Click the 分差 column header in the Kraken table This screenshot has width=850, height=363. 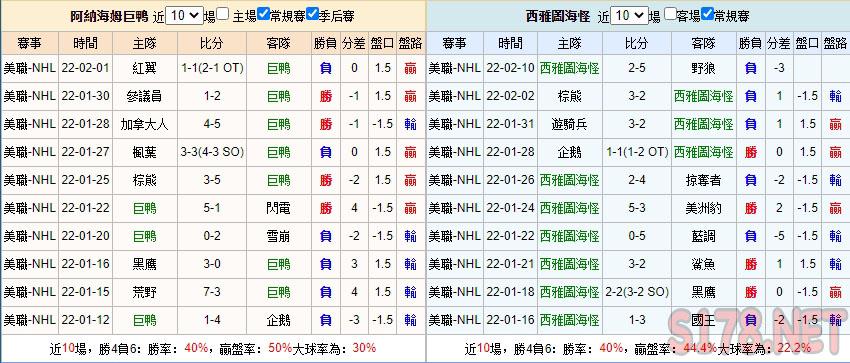coord(779,43)
